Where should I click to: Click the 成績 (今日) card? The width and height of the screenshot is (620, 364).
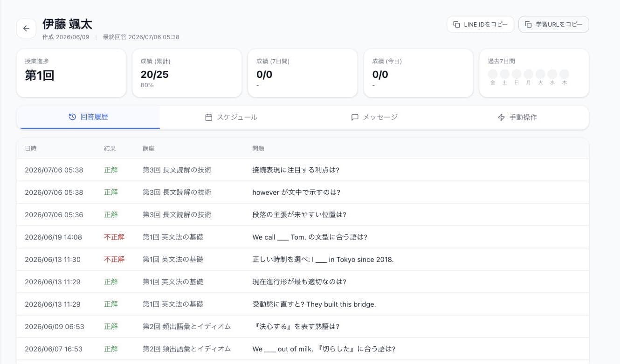[418, 73]
